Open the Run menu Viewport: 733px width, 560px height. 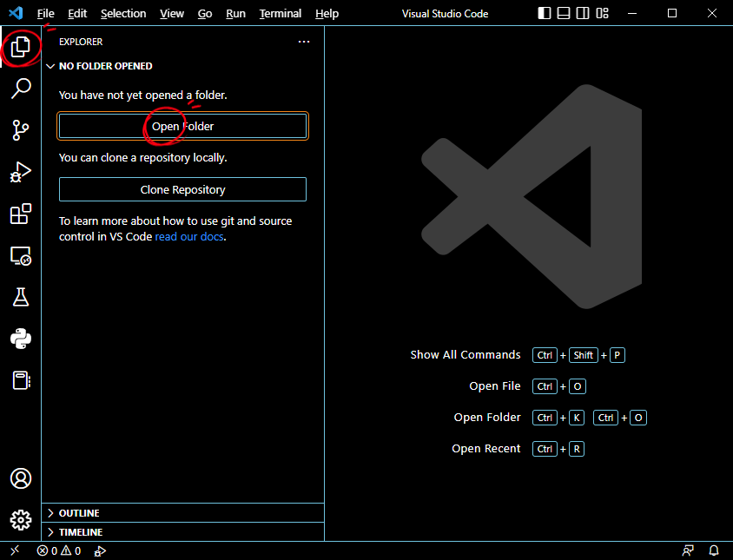click(x=235, y=14)
